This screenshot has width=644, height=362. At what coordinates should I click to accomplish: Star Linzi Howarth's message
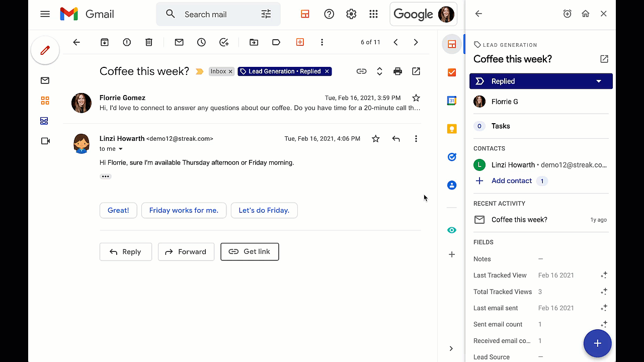pyautogui.click(x=375, y=138)
